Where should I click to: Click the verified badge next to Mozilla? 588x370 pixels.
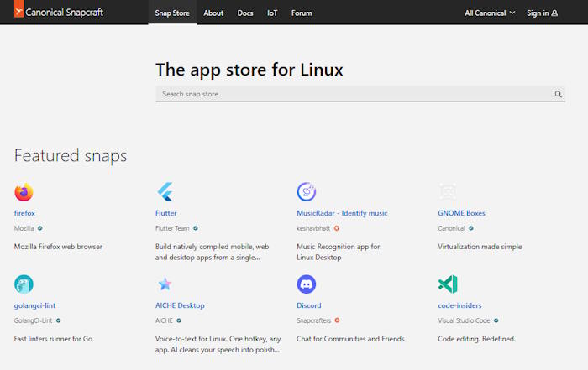tap(40, 228)
